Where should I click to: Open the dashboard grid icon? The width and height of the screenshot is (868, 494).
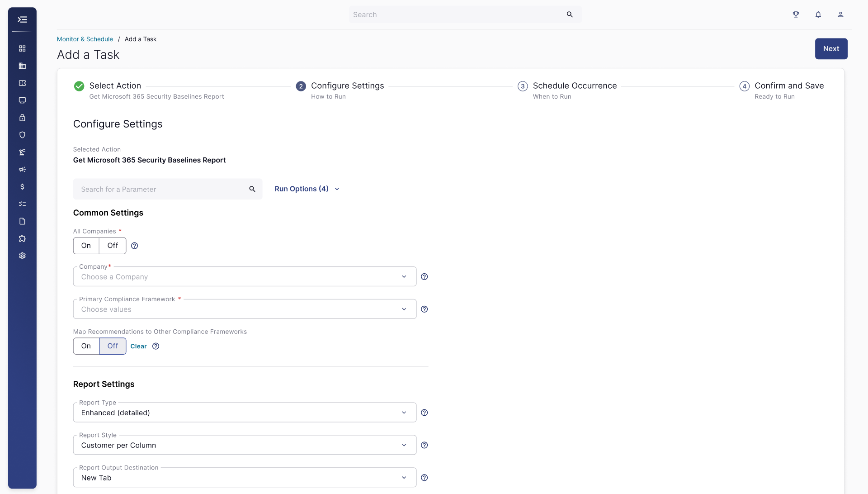[22, 48]
